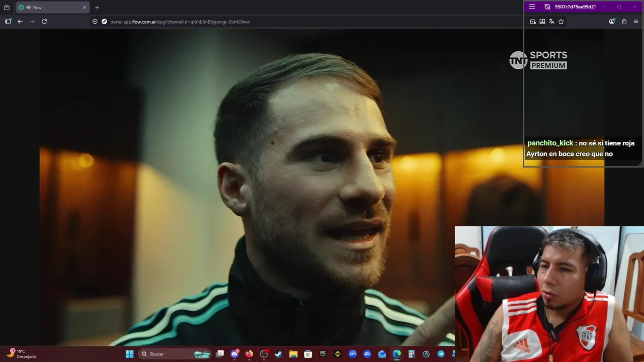Open the Firefox application menu

(x=636, y=22)
